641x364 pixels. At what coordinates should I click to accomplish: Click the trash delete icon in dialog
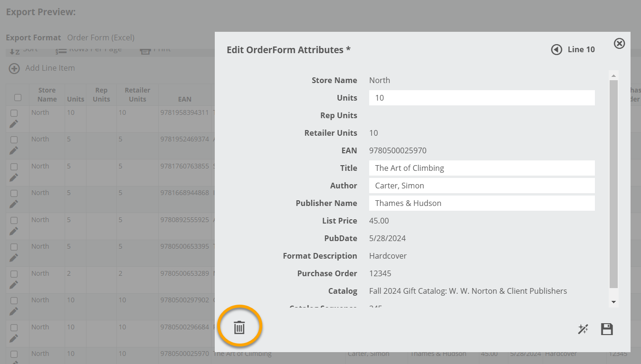click(x=239, y=327)
